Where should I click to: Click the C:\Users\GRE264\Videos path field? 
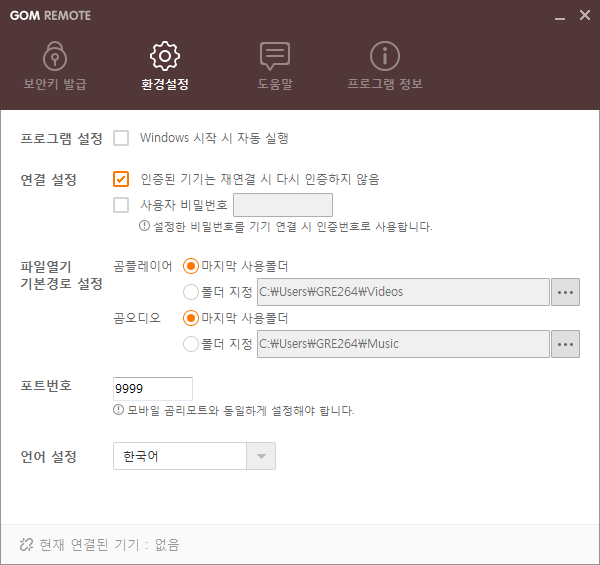point(403,292)
